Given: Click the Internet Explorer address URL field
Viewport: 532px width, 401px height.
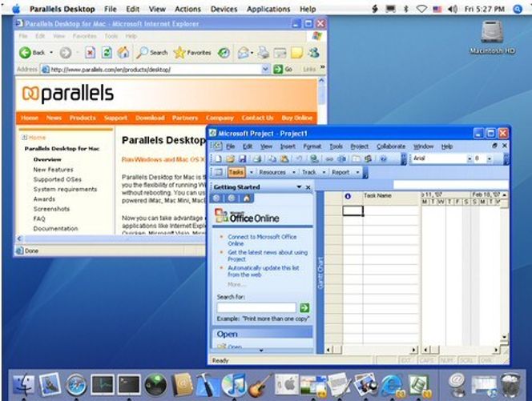Looking at the screenshot, I should click(x=155, y=70).
